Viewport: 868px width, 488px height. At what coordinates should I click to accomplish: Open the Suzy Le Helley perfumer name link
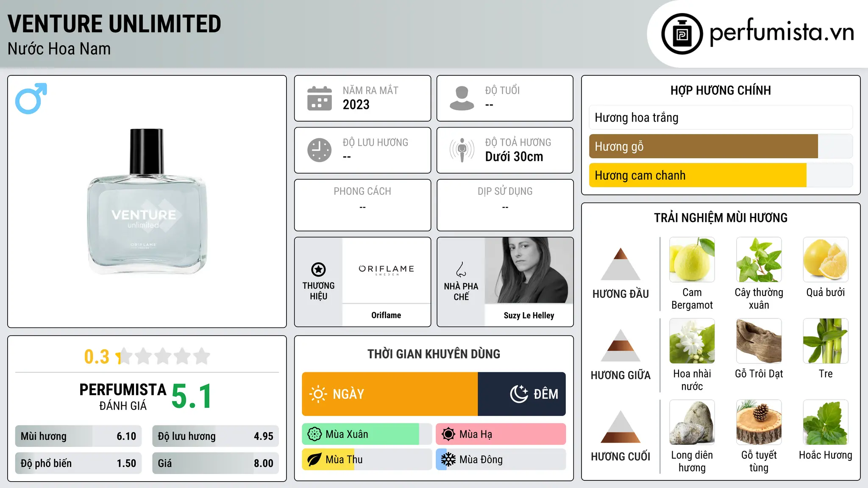[x=529, y=315]
